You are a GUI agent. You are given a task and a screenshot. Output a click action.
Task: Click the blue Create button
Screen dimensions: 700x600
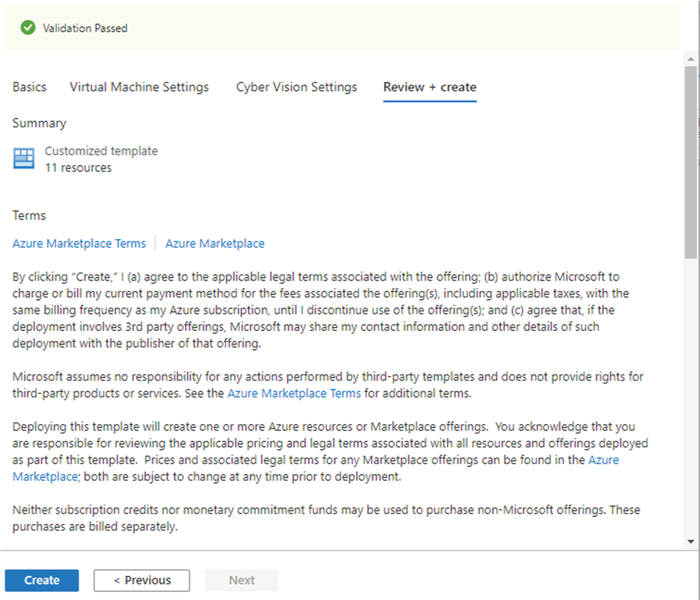pos(42,580)
